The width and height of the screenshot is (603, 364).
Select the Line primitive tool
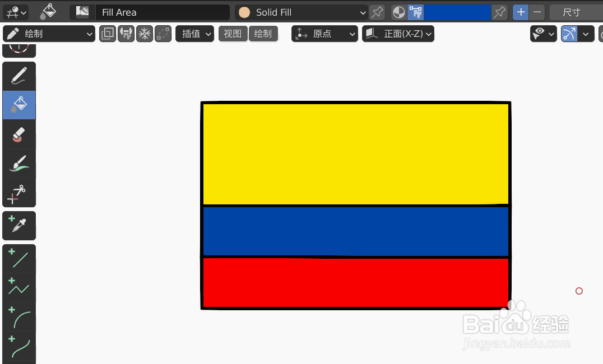19,259
